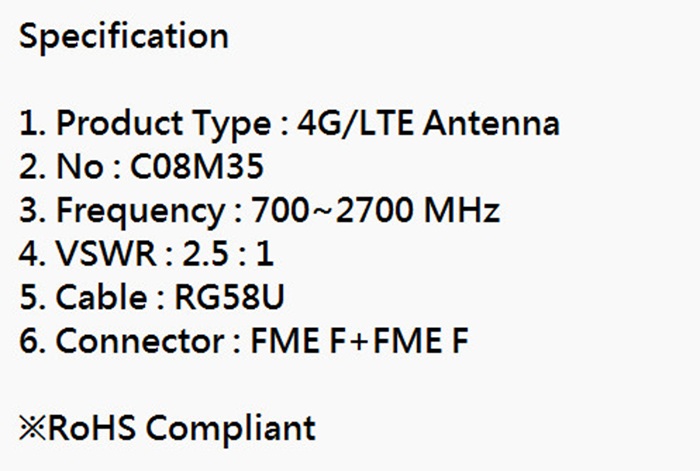This screenshot has height=471, width=700.
Task: Click the Specification heading
Action: click(x=123, y=37)
